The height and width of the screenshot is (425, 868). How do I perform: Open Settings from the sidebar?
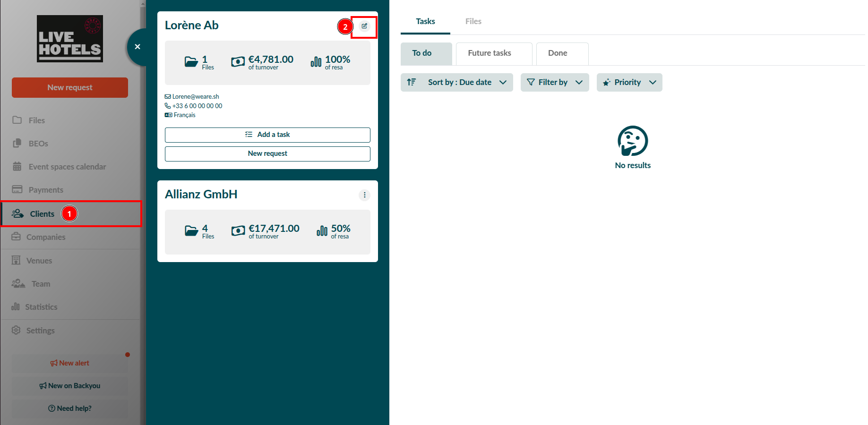tap(40, 331)
